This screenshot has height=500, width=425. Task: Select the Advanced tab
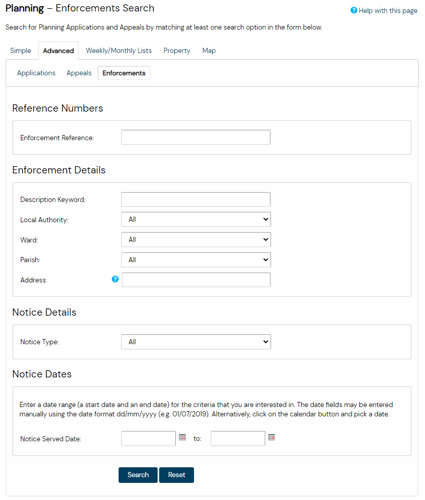(x=58, y=51)
